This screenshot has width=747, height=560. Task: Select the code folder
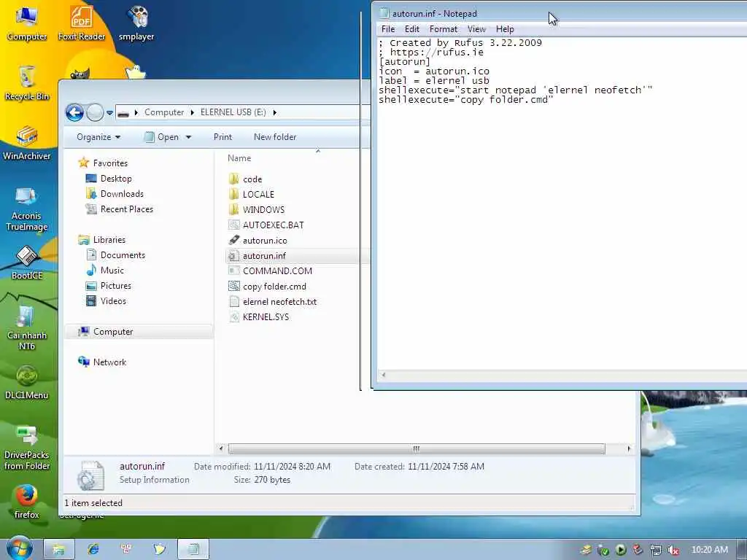click(252, 179)
